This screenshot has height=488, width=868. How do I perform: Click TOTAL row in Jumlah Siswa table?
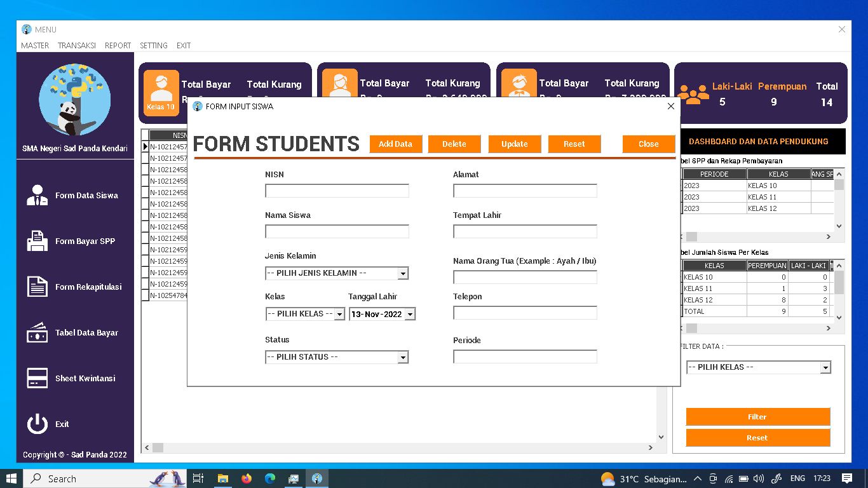[x=757, y=311]
